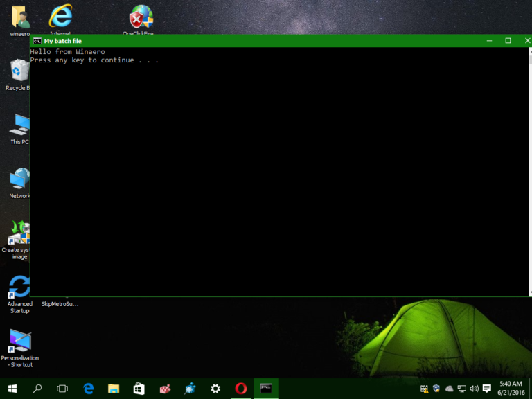Screen dimensions: 532x399
Task: Click the cmd icon in the title bar
Action: pos(37,41)
